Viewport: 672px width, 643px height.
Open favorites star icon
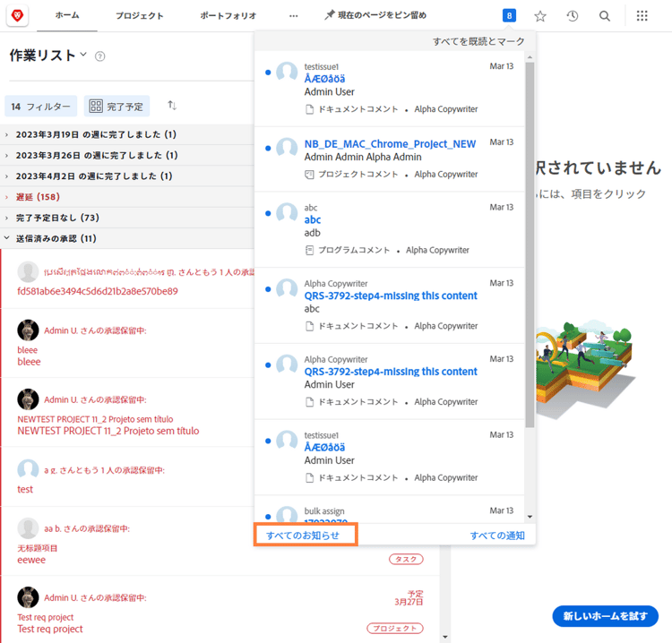(540, 16)
